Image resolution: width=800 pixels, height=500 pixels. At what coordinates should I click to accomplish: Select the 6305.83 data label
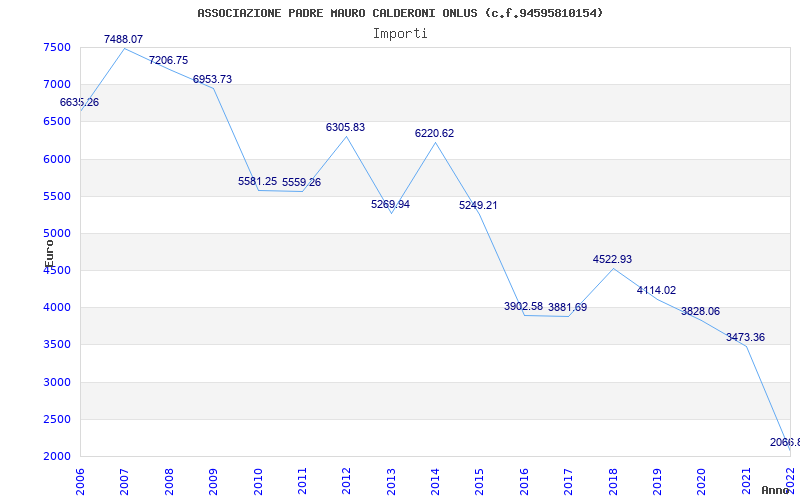[x=345, y=127]
